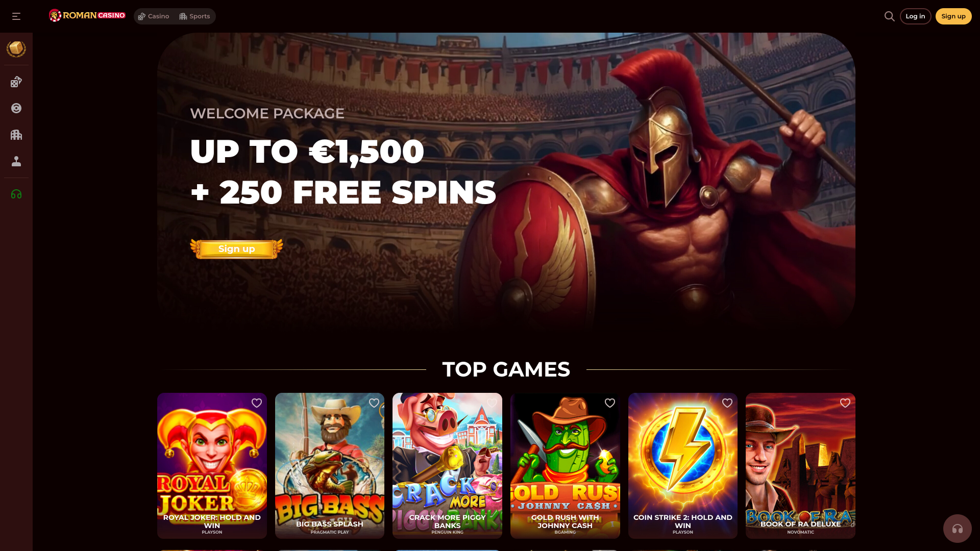Open the live casino chip sidebar icon

click(x=16, y=108)
